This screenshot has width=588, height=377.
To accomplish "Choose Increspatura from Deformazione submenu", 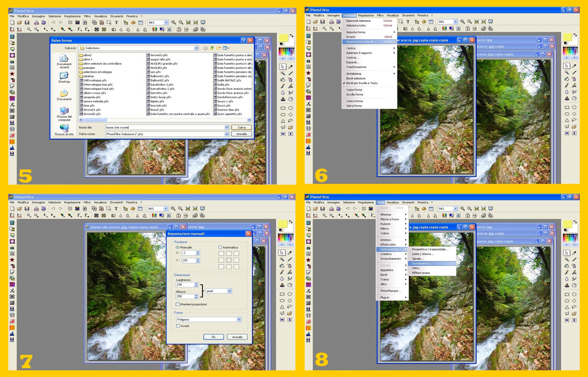I will tap(422, 263).
